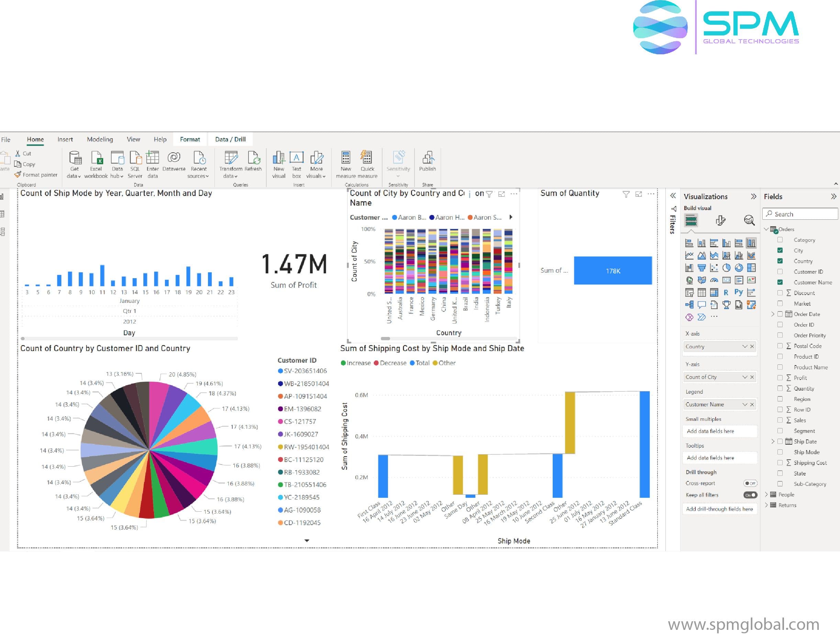Image resolution: width=840 pixels, height=634 pixels.
Task: Select the Q&A speech bubble visual icon
Action: [x=701, y=305]
